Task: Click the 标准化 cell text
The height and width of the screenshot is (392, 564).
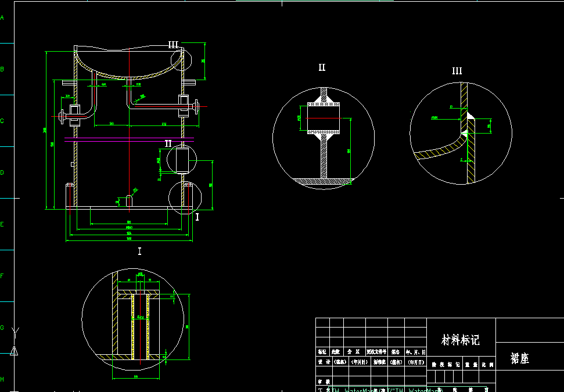Action: point(379,362)
